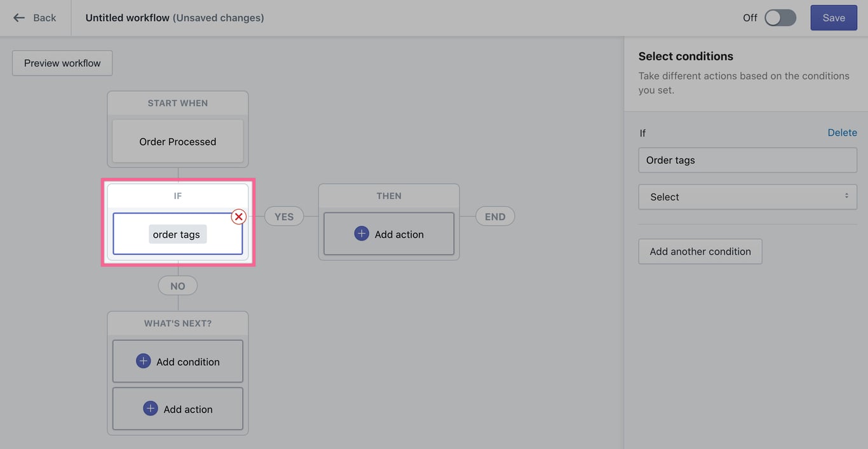Click the END node label
Screen dimensions: 868x449
(495, 216)
